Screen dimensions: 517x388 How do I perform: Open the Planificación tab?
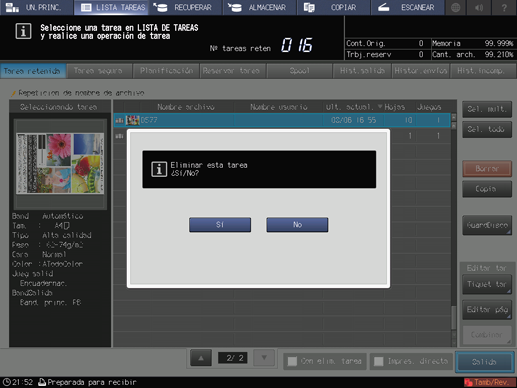click(x=166, y=71)
